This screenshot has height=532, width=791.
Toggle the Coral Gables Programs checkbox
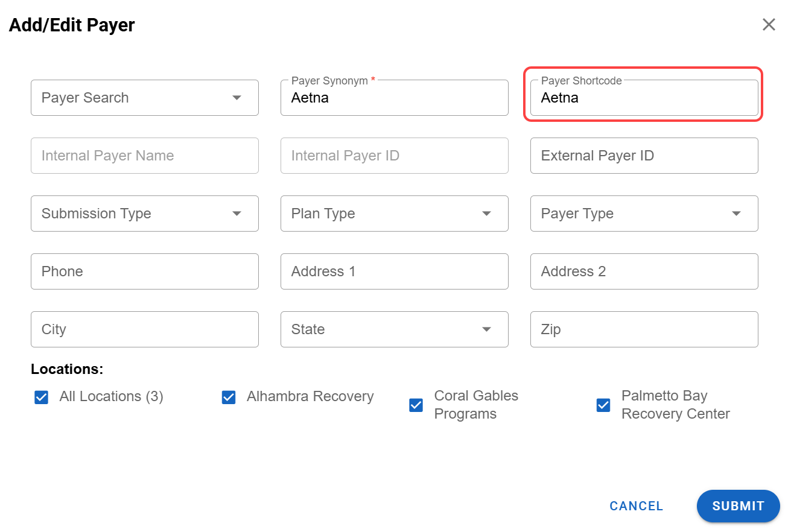(x=416, y=405)
